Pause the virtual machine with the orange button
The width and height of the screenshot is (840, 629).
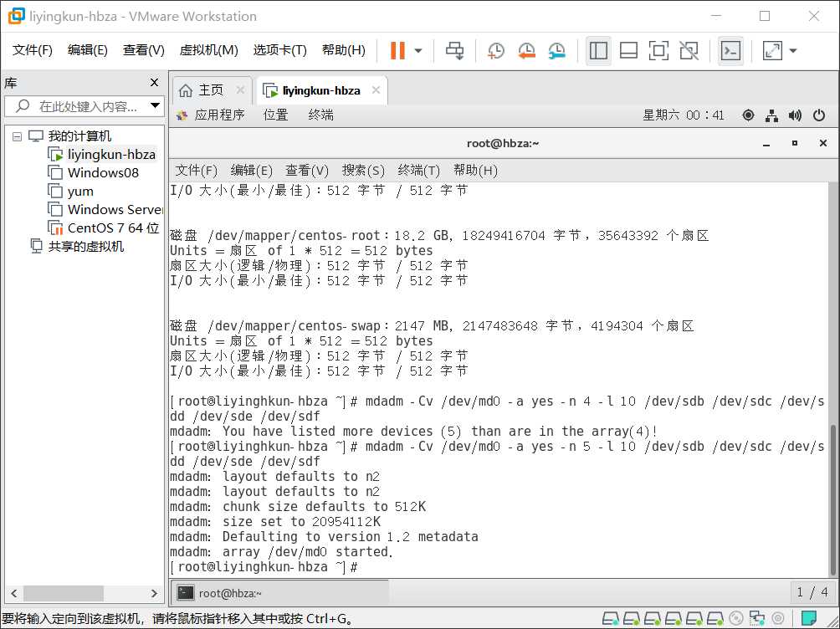point(397,51)
